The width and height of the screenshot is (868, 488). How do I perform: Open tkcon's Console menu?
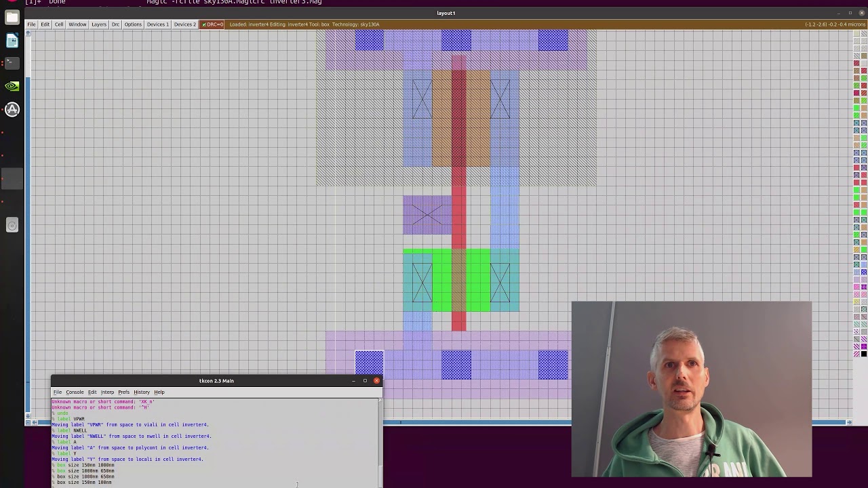[75, 392]
